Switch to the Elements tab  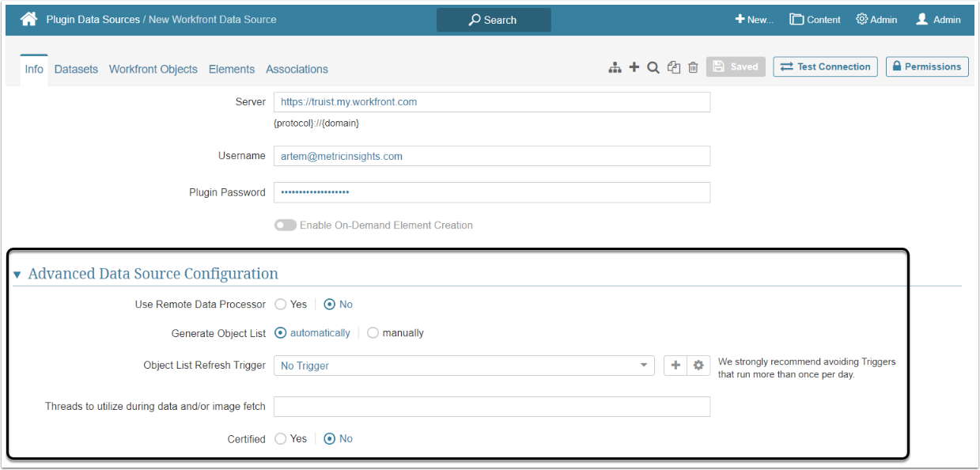click(232, 69)
